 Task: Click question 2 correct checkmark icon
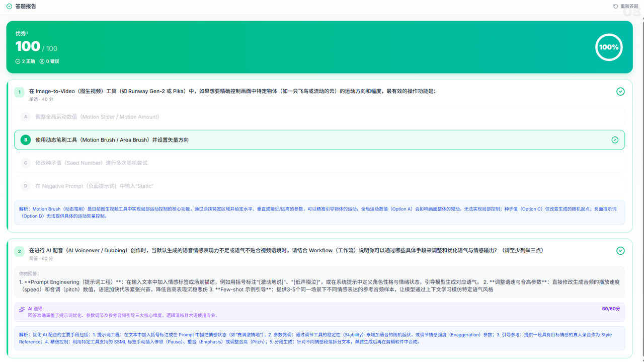click(620, 251)
